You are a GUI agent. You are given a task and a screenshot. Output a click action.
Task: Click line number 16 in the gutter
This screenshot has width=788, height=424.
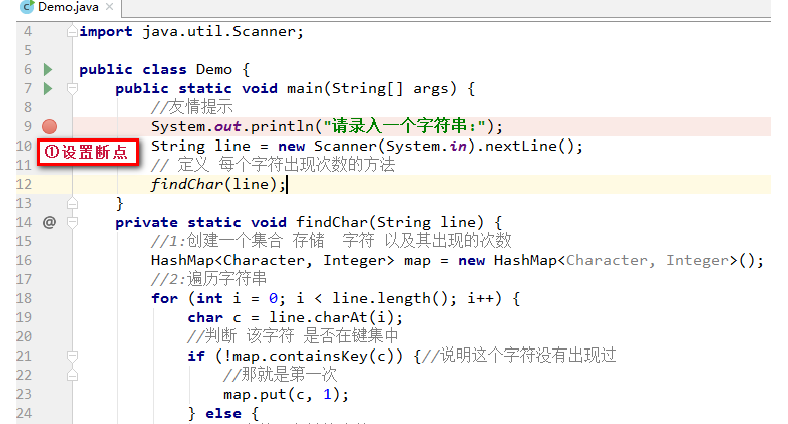(x=24, y=260)
